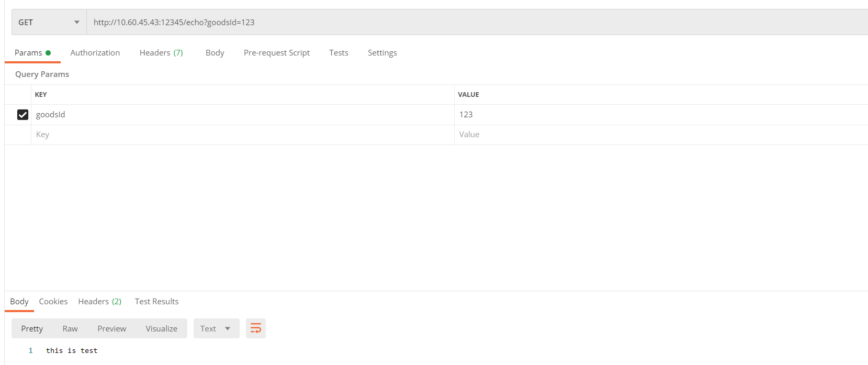Click the response text 'this is test'
Screen dimensions: 868x365
coord(72,351)
